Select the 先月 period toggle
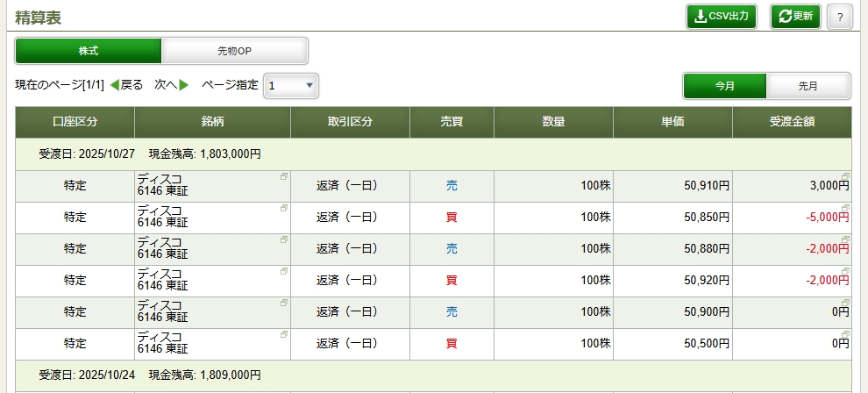This screenshot has height=393, width=868. 808,86
